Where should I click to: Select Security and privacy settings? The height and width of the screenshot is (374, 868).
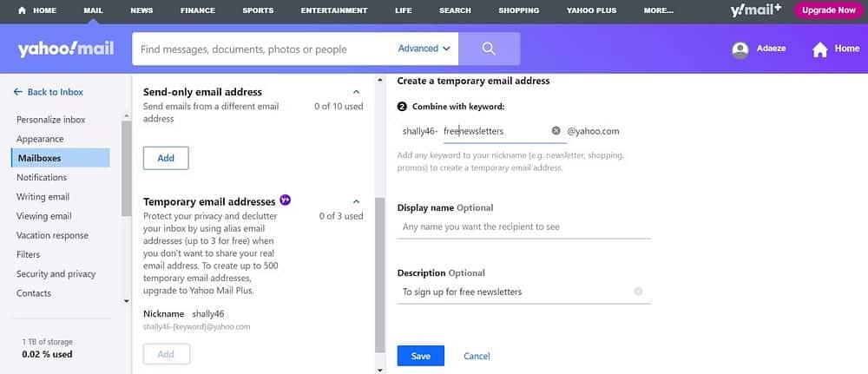point(56,274)
